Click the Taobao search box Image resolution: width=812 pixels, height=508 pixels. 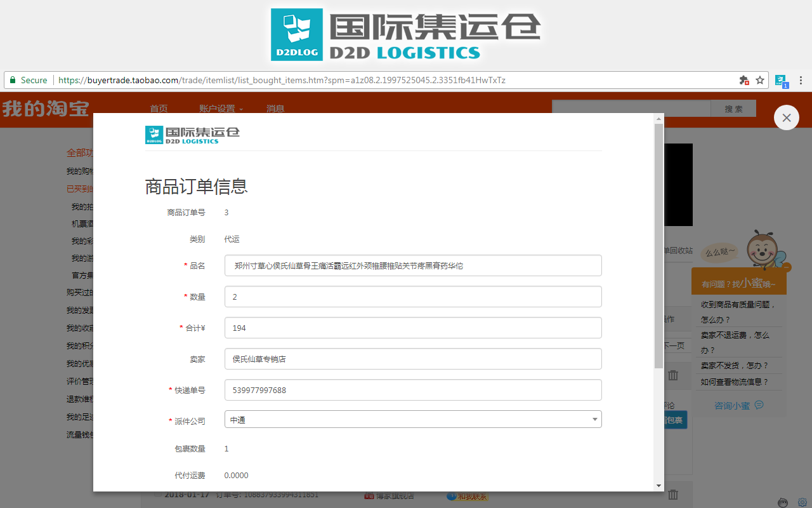tap(631, 109)
